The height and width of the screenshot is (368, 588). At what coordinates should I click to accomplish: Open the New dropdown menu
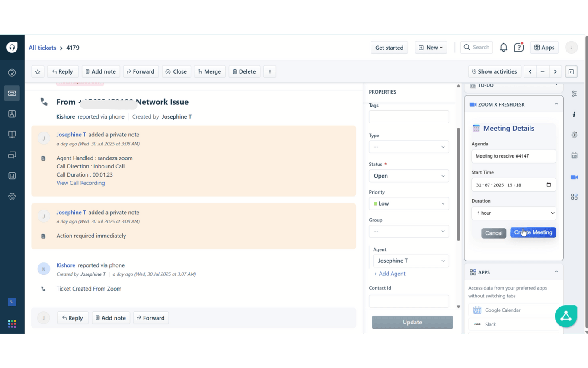[431, 48]
